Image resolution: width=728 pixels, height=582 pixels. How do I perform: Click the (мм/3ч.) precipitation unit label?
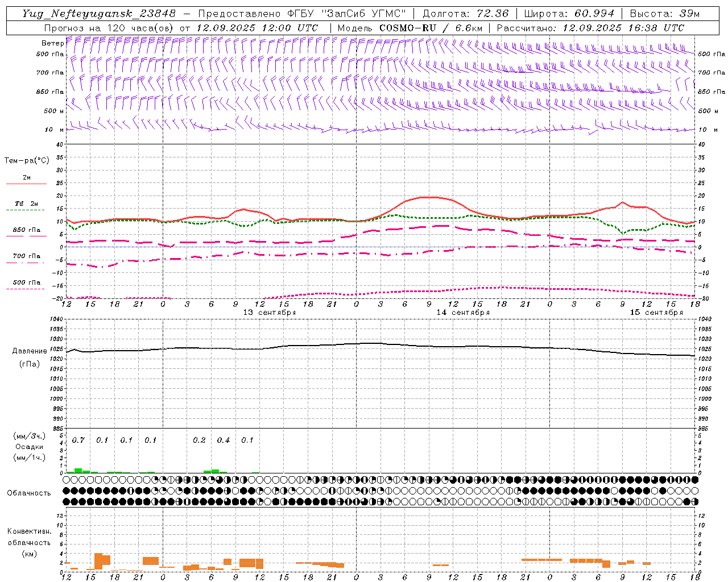(29, 436)
